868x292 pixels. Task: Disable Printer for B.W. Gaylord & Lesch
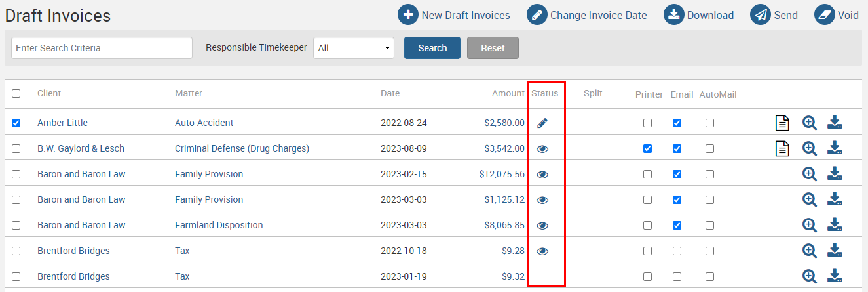647,148
